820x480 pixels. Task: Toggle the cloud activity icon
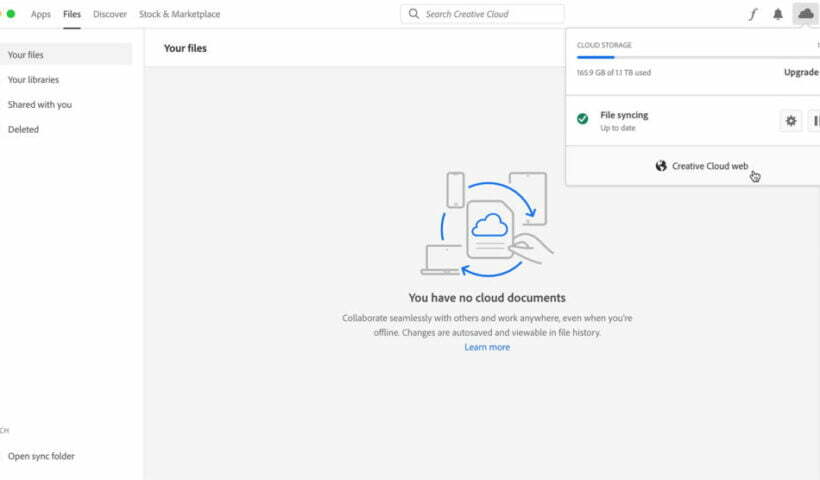tap(806, 14)
